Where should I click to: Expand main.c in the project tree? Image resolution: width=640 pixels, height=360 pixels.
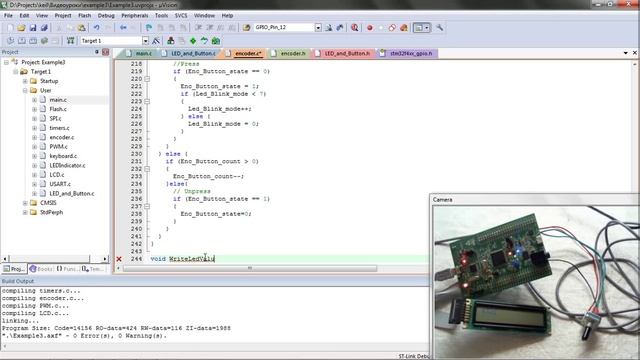click(x=34, y=100)
